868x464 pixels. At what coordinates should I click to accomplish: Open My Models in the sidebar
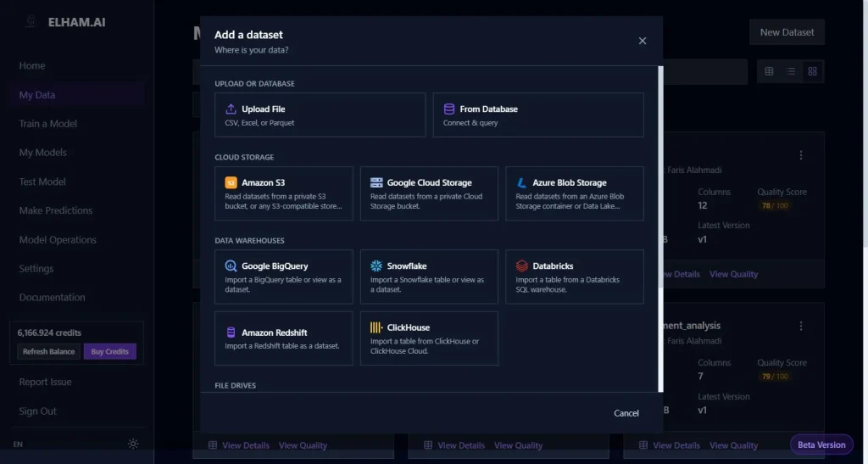[x=42, y=153]
